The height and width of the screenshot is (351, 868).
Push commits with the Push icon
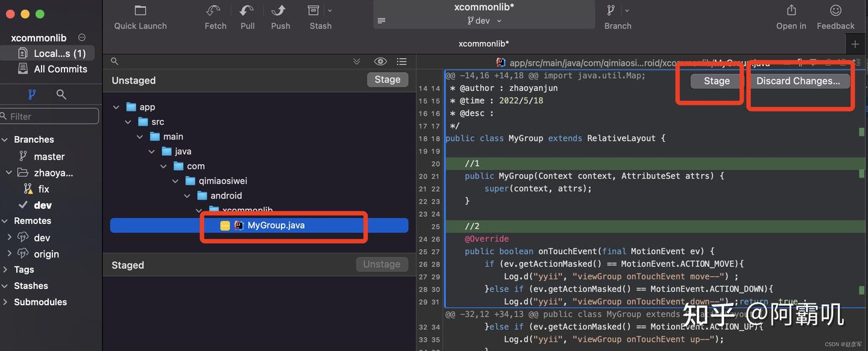point(280,11)
